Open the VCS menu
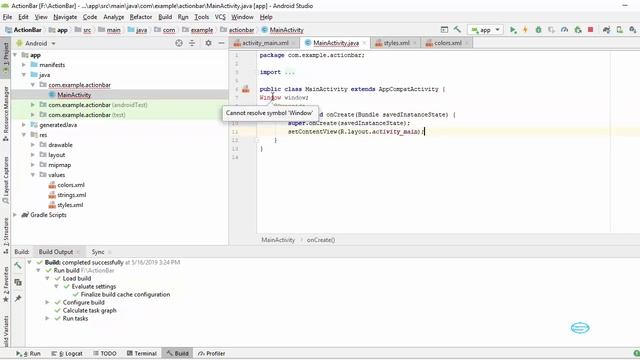This screenshot has height=360, width=640. pyautogui.click(x=220, y=17)
